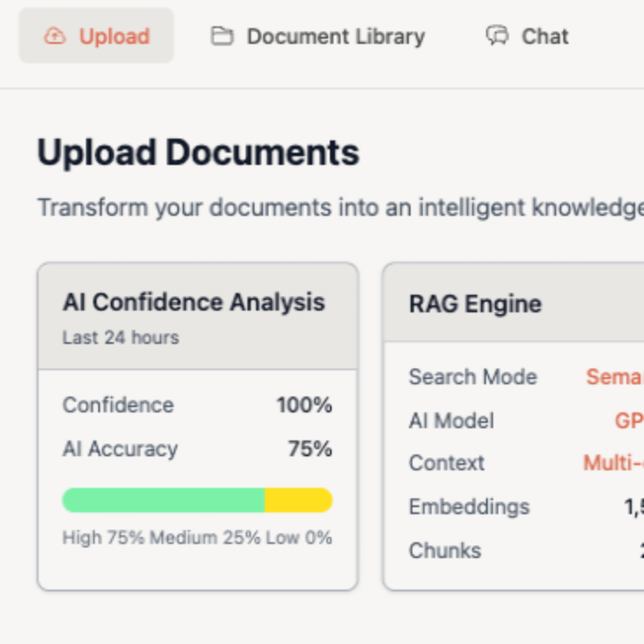Click the "Last 24 hours" subtitle
This screenshot has height=644, width=644.
click(120, 338)
